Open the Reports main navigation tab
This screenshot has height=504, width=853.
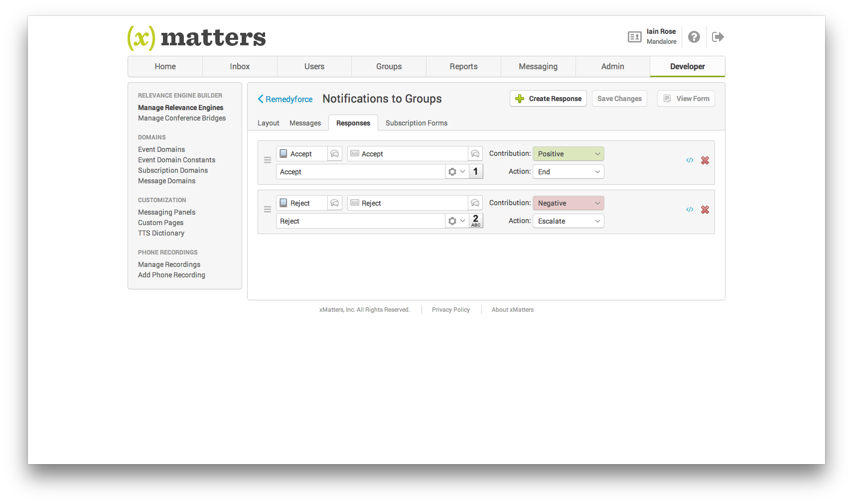click(x=463, y=67)
